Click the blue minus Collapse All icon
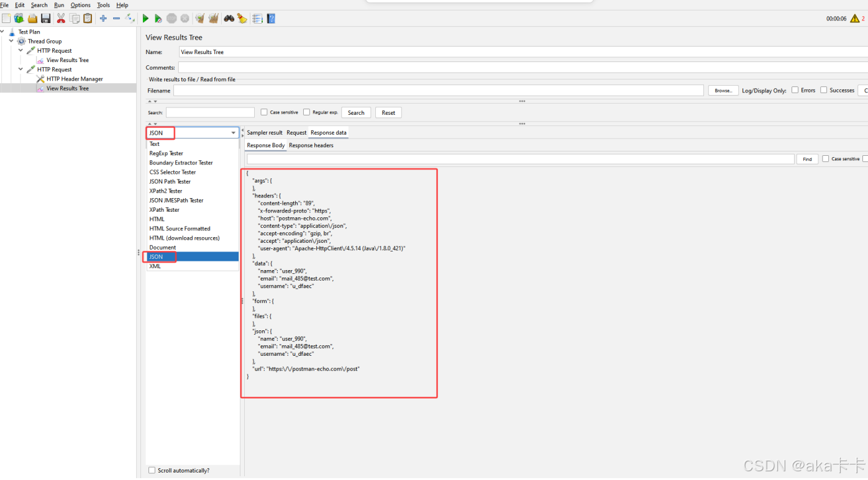 point(116,19)
